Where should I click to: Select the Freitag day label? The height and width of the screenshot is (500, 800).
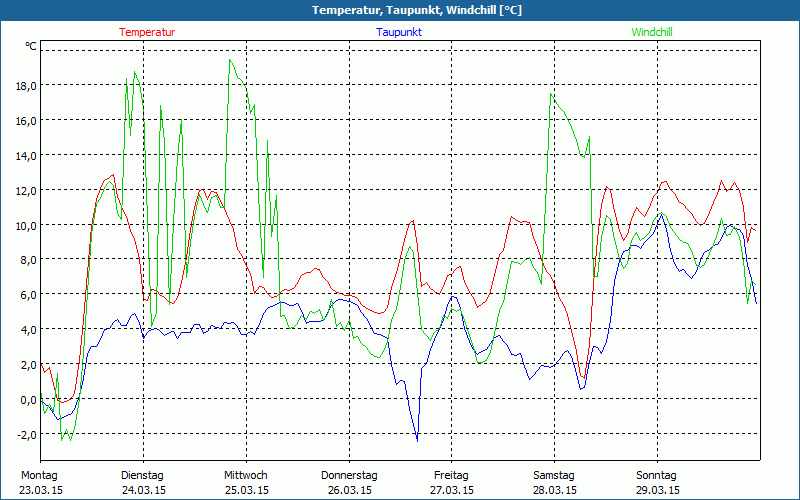coord(451,475)
